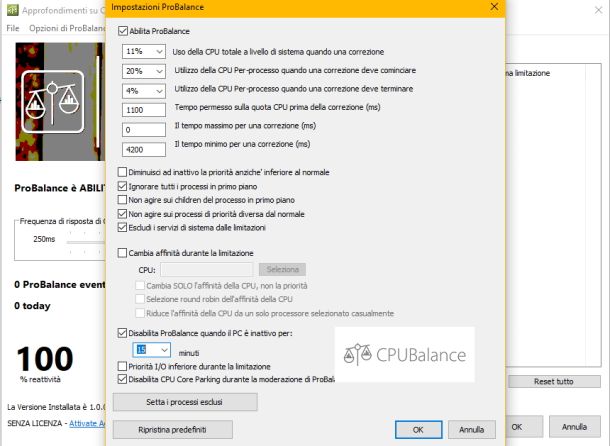Open the Attivate license link
The width and height of the screenshot is (610, 446).
tap(87, 423)
